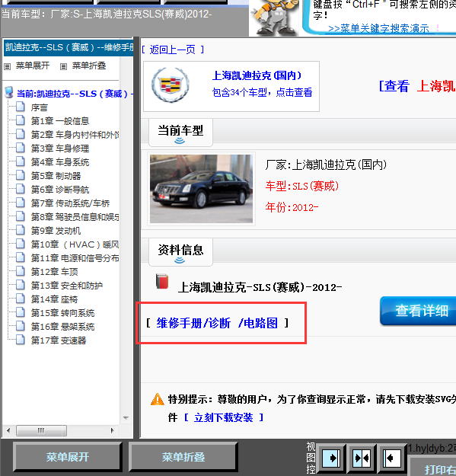456x476 pixels.
Task: Click the [查看 上海凯 red and blue link
Action: 417,86
